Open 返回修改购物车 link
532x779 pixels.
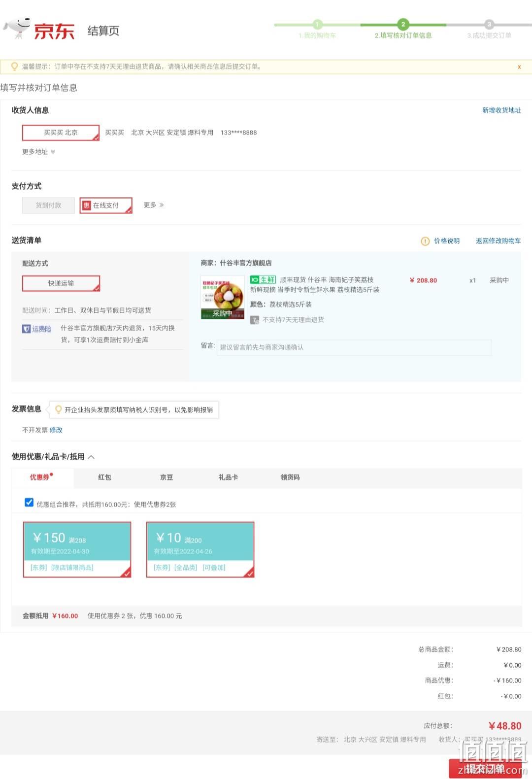coord(498,241)
